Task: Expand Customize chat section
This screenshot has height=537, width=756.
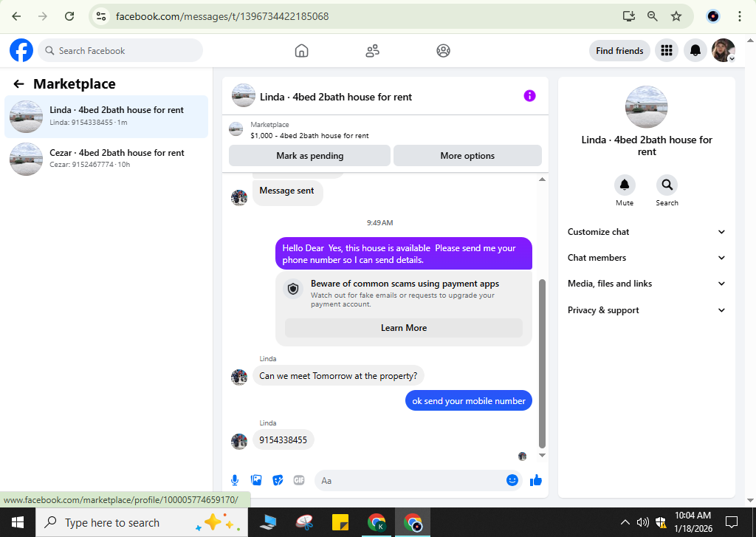Action: click(x=647, y=232)
